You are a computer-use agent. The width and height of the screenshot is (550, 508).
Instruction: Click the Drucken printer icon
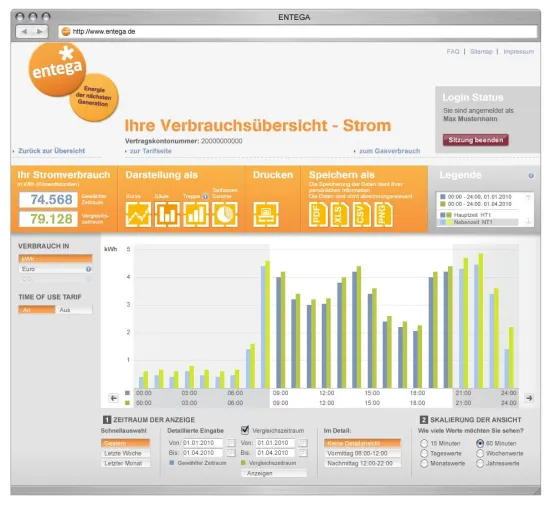coord(266,214)
